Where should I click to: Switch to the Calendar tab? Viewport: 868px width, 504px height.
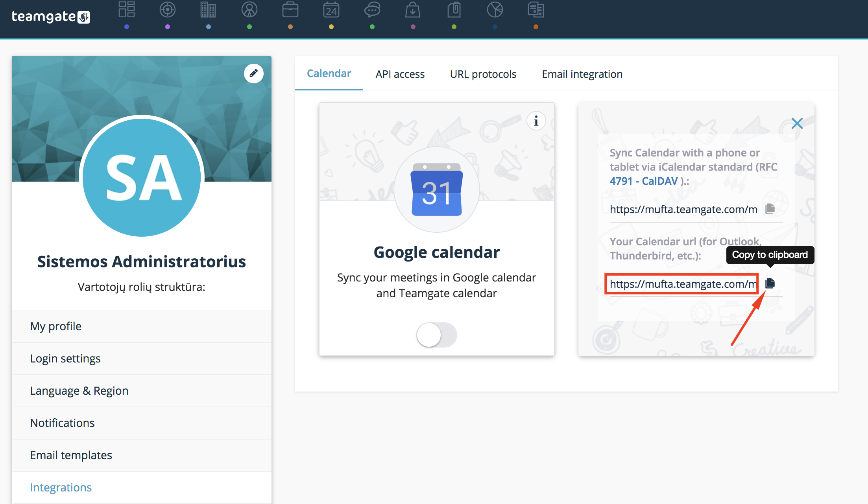[329, 74]
